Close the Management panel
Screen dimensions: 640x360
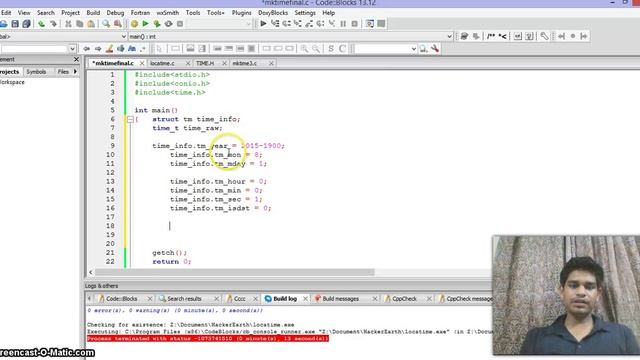[x=76, y=60]
